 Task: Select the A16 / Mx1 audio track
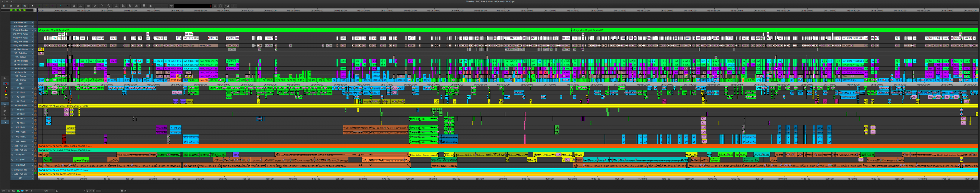(x=20, y=155)
